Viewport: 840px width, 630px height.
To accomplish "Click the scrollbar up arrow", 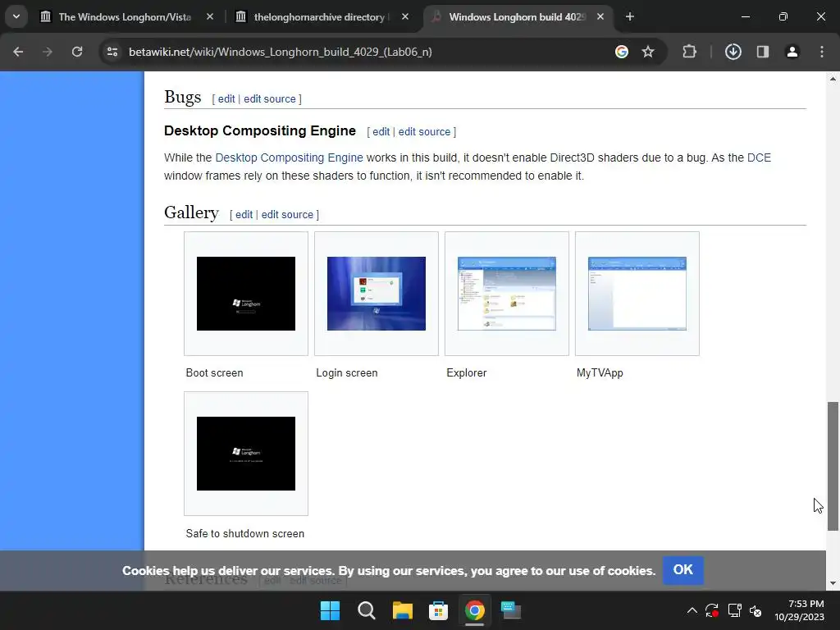I will [x=833, y=79].
